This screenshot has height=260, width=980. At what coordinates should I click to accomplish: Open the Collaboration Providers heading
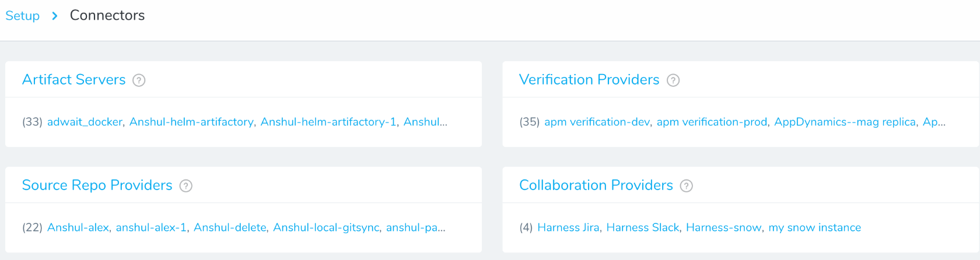click(x=596, y=185)
